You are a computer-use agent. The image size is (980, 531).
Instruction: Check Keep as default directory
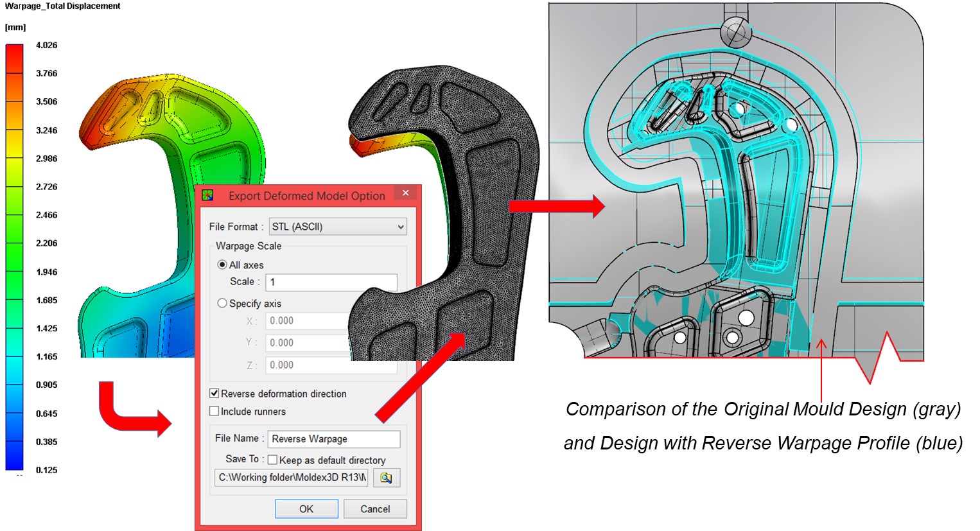coord(272,460)
